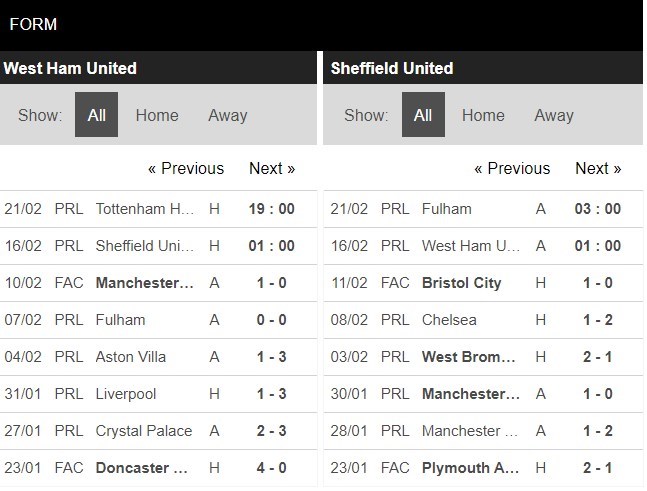
Task: Switch Sheffield United form to Home
Action: pyautogui.click(x=483, y=115)
